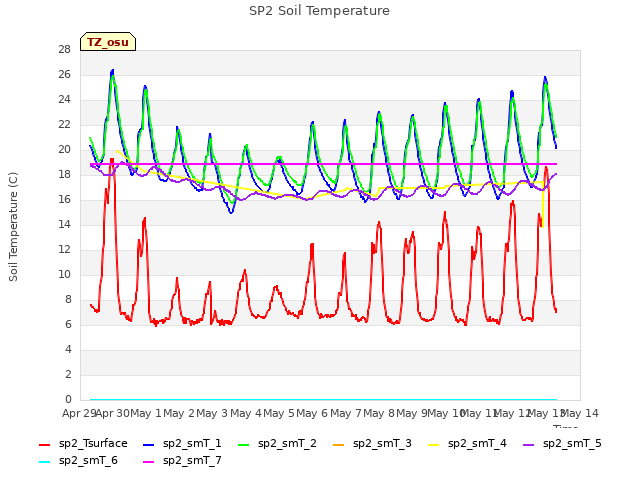Select the sp2_smT_6 legend label
Screen dimensions: 640x480
(x=88, y=461)
